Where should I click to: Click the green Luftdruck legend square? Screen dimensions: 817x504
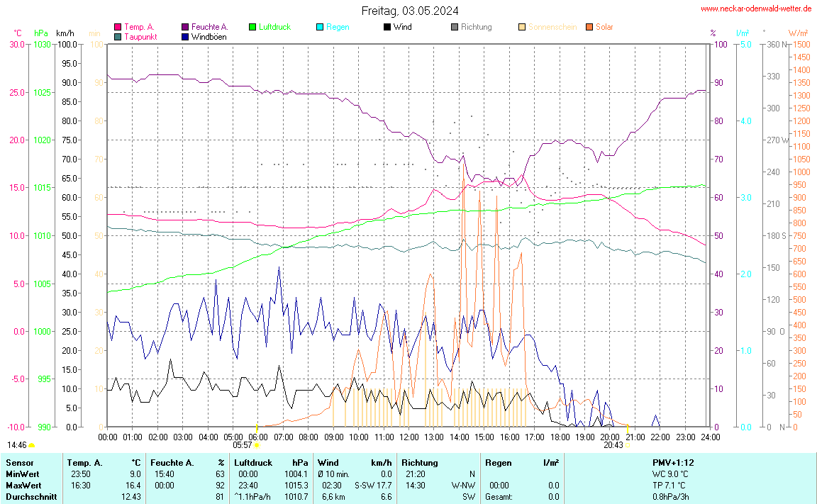click(x=252, y=27)
